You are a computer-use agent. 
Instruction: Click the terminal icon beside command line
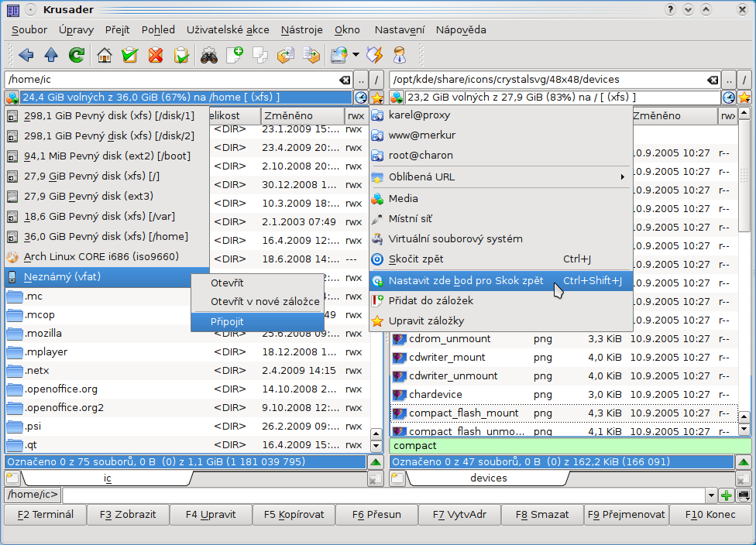[744, 495]
